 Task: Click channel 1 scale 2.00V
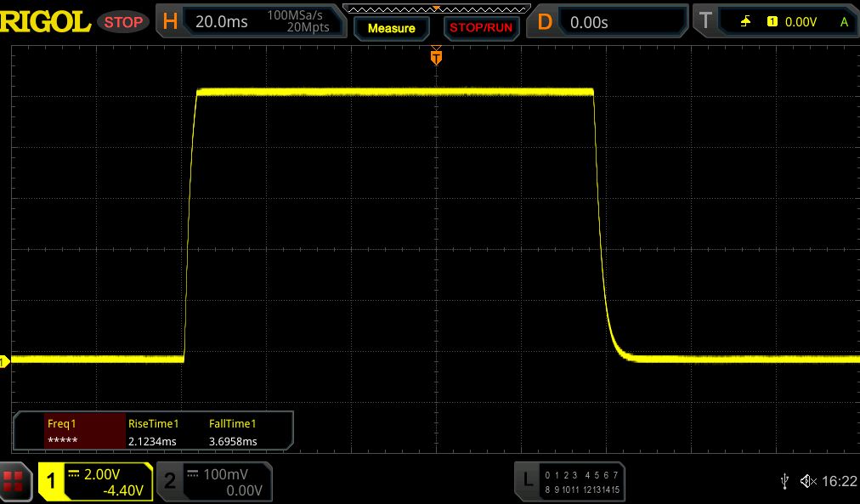coord(102,474)
